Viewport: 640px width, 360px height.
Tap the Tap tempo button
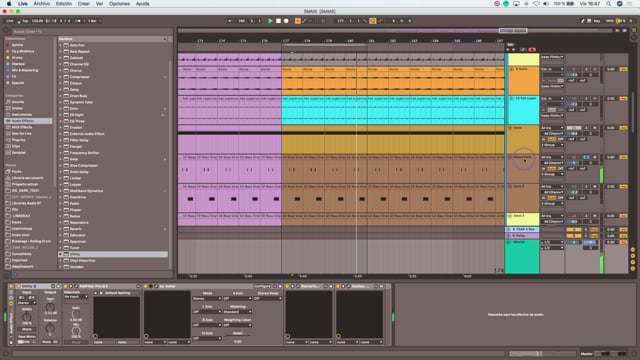coord(25,21)
